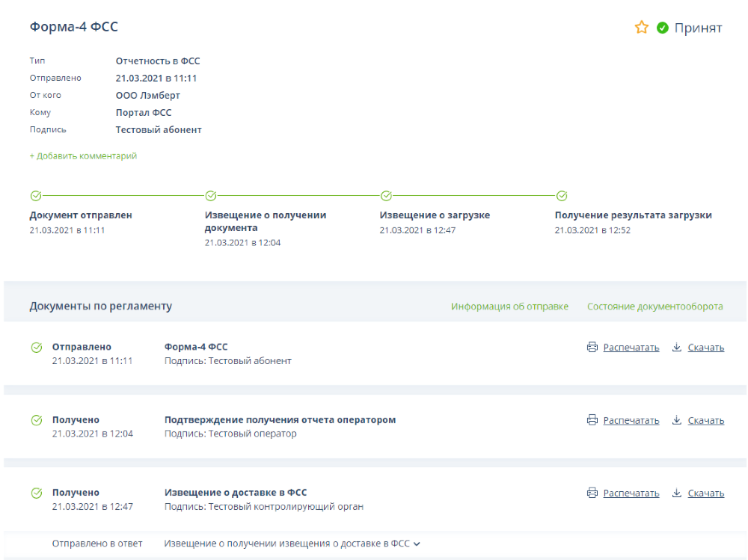Click the Форма-4 ФСС page heading

74,27
